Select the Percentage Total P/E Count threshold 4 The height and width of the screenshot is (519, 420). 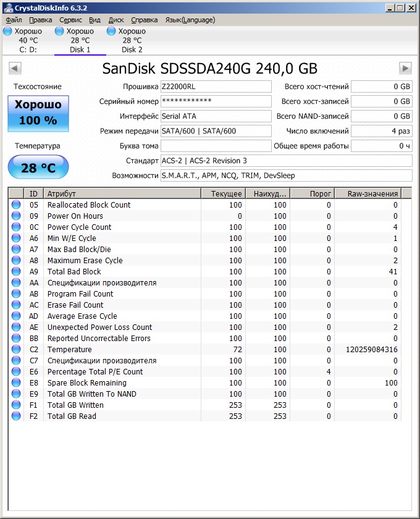click(329, 372)
